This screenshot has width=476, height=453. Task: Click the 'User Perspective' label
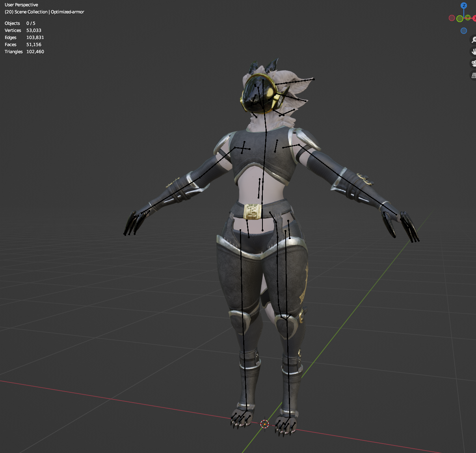(21, 5)
